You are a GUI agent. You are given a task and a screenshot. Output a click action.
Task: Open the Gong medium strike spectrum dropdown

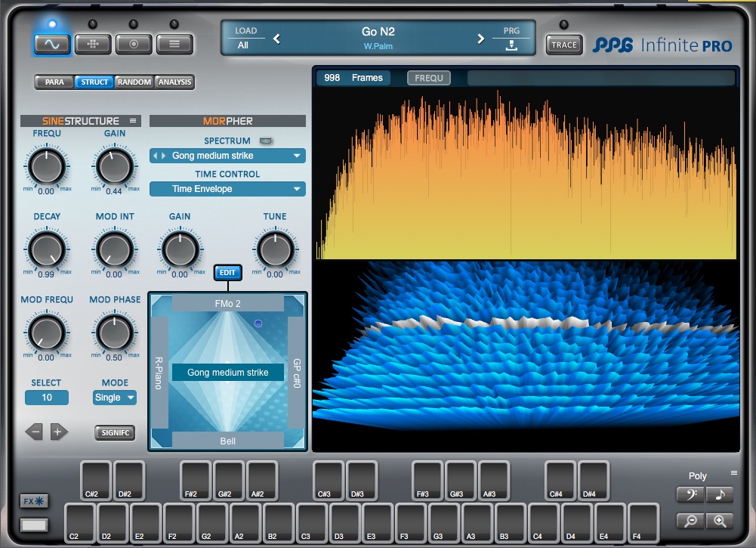[x=227, y=156]
